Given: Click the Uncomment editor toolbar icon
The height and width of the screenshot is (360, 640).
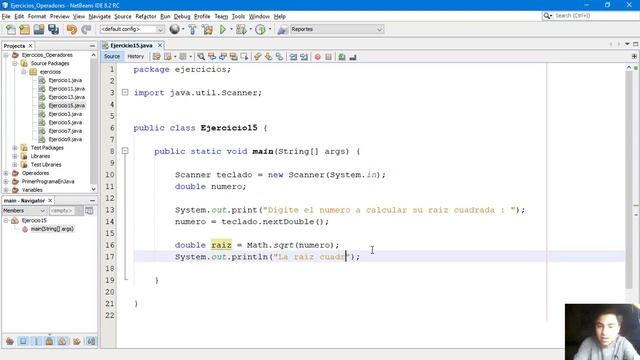Looking at the screenshot, I should coord(353,57).
